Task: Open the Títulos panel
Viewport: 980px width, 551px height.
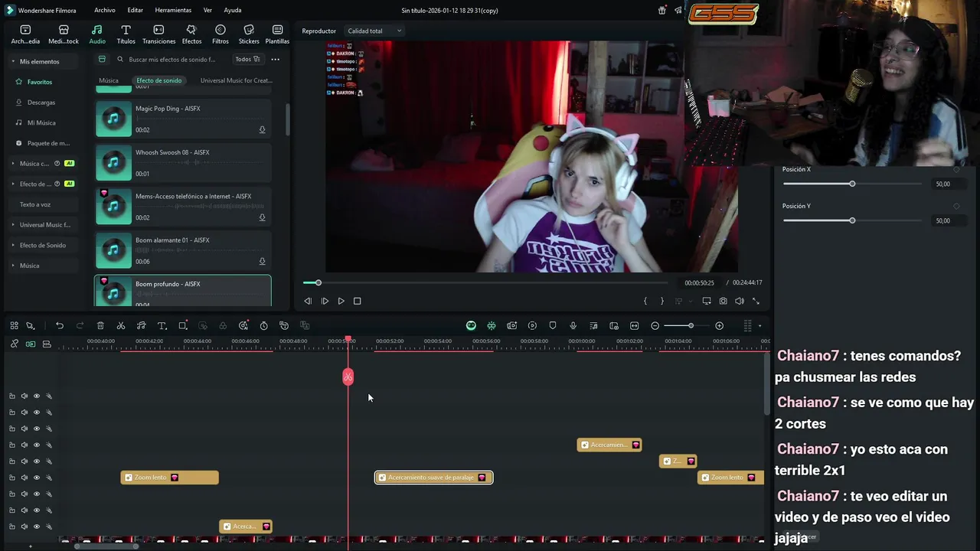Action: (x=126, y=34)
